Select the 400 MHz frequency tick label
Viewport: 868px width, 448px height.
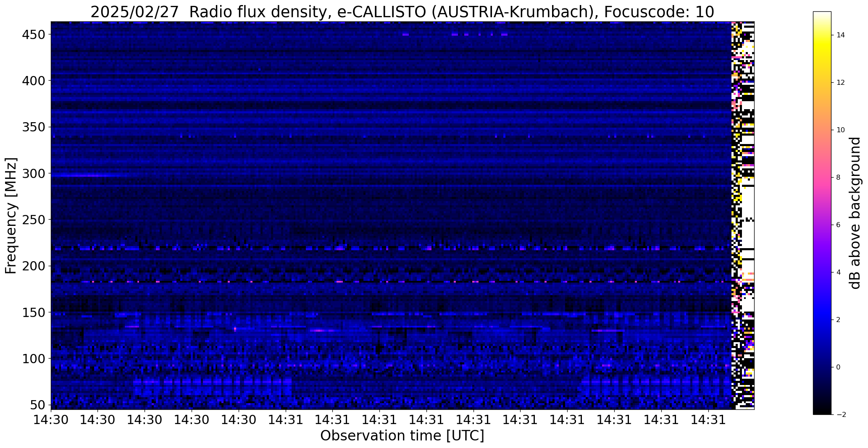click(33, 81)
